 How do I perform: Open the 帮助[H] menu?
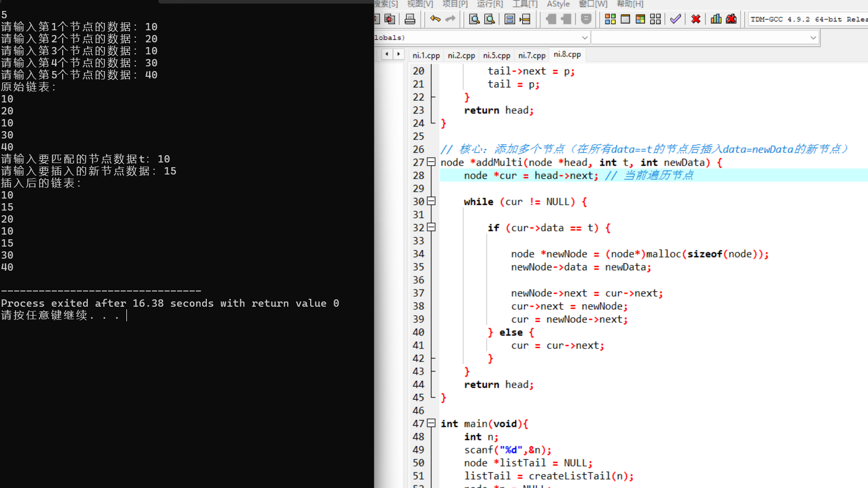click(630, 4)
